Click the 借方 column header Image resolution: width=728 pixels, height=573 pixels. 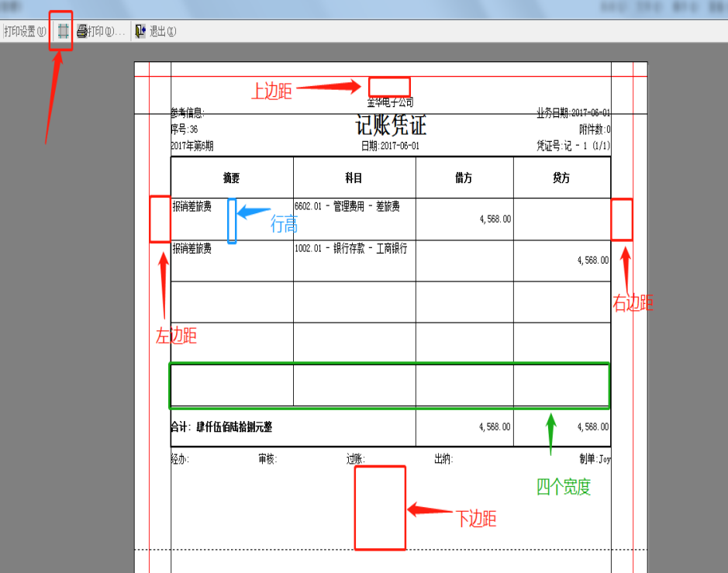[x=464, y=178]
